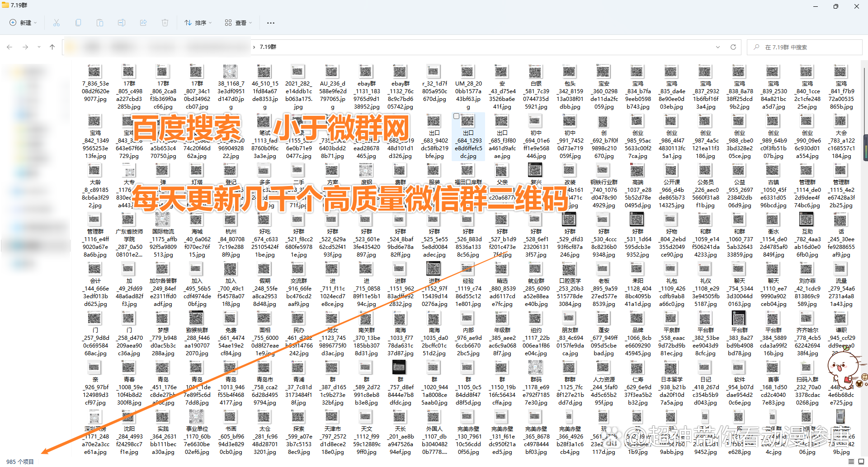868x467 pixels.
Task: Select file 公务员_226_aec05660f31a8f1b.jpg
Action: [x=706, y=186]
